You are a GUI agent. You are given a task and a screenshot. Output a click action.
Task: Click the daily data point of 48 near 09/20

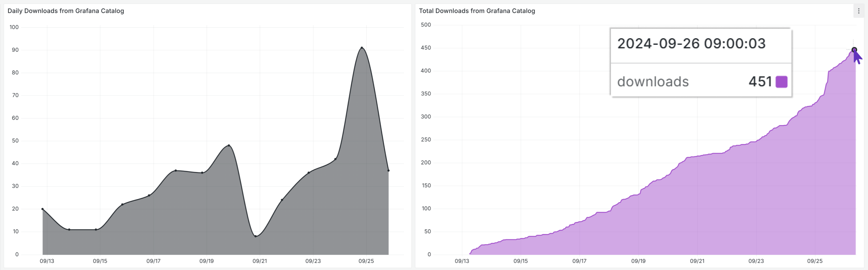point(229,145)
